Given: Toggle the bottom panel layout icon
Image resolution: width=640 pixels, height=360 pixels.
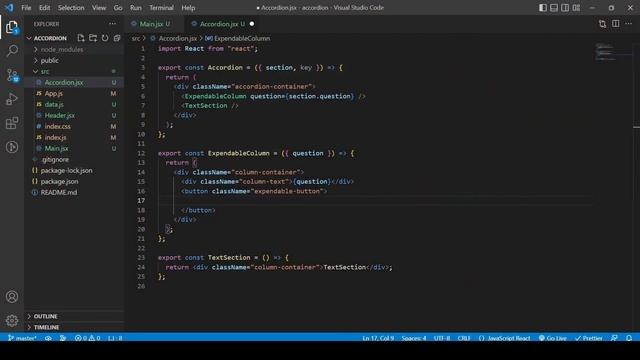Looking at the screenshot, I should [554, 8].
